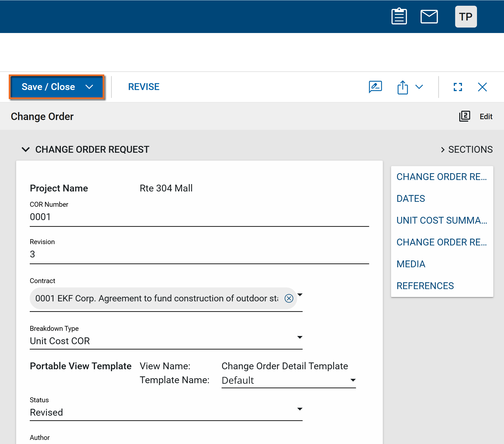Close the change order panel
Screen dimensions: 504x444
(x=482, y=87)
